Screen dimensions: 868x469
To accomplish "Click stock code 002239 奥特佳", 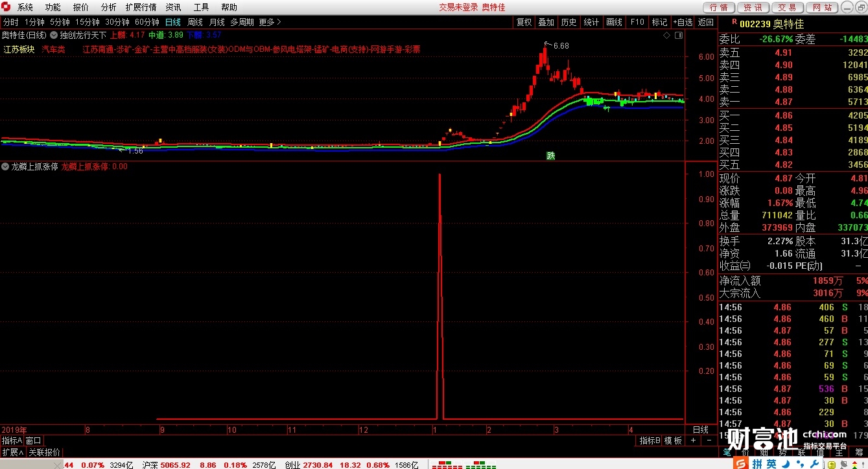I will coord(771,23).
